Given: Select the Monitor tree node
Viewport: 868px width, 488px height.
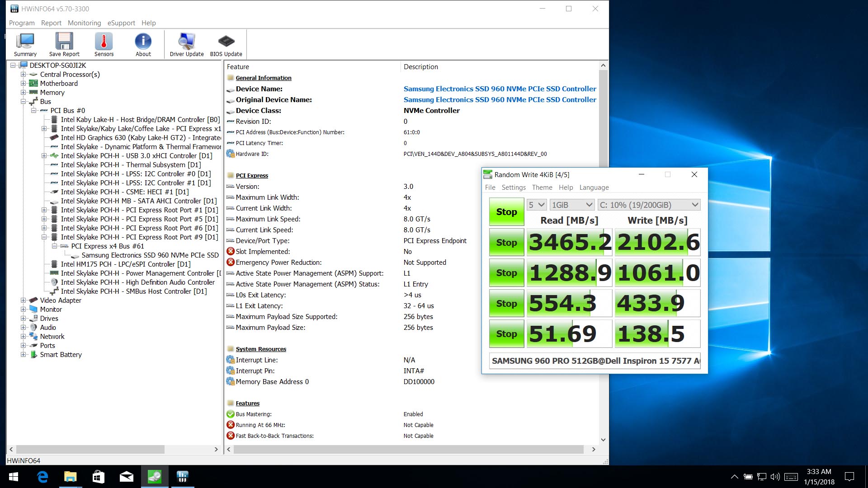Looking at the screenshot, I should tap(51, 310).
